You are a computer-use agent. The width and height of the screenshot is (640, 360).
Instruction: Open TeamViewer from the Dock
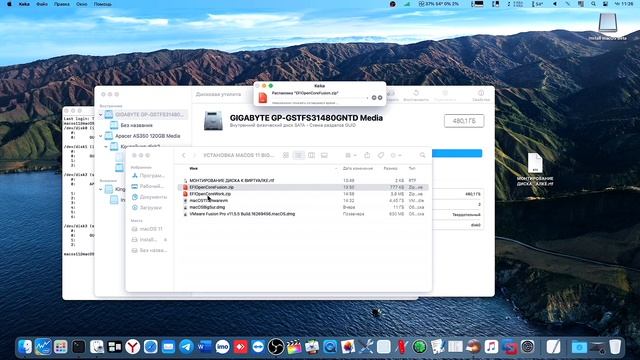258,347
